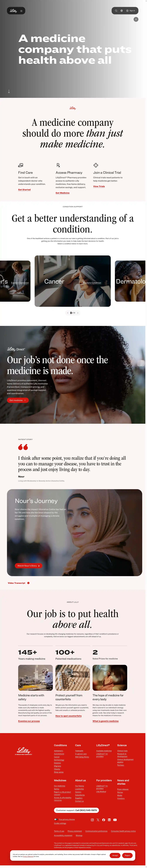Open the hamburger menu beside Lilly logo

pos(21,11)
